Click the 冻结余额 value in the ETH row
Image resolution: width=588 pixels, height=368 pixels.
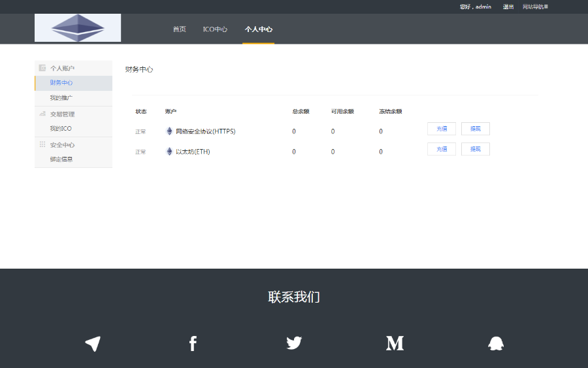click(x=381, y=152)
